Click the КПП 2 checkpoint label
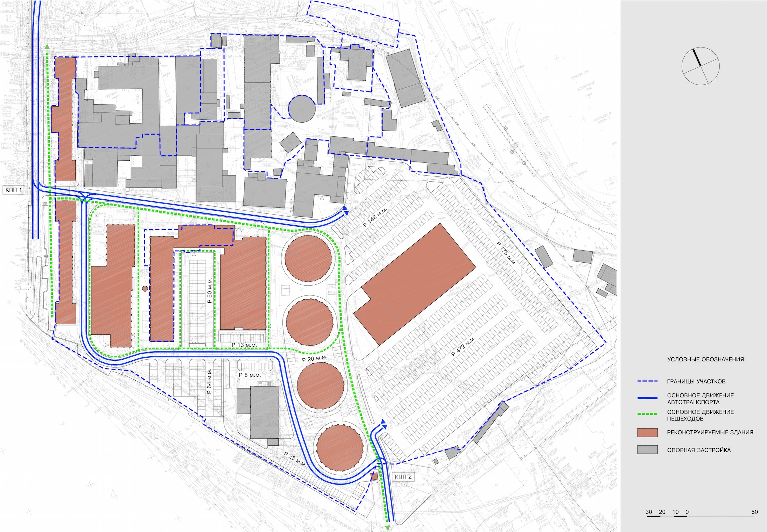 pos(403,477)
